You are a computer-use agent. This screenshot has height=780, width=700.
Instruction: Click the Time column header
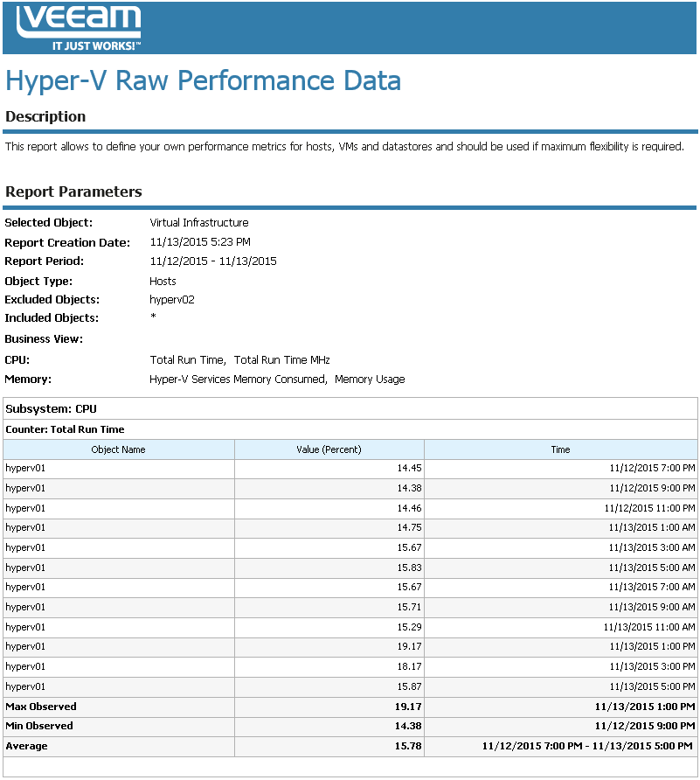pos(560,449)
